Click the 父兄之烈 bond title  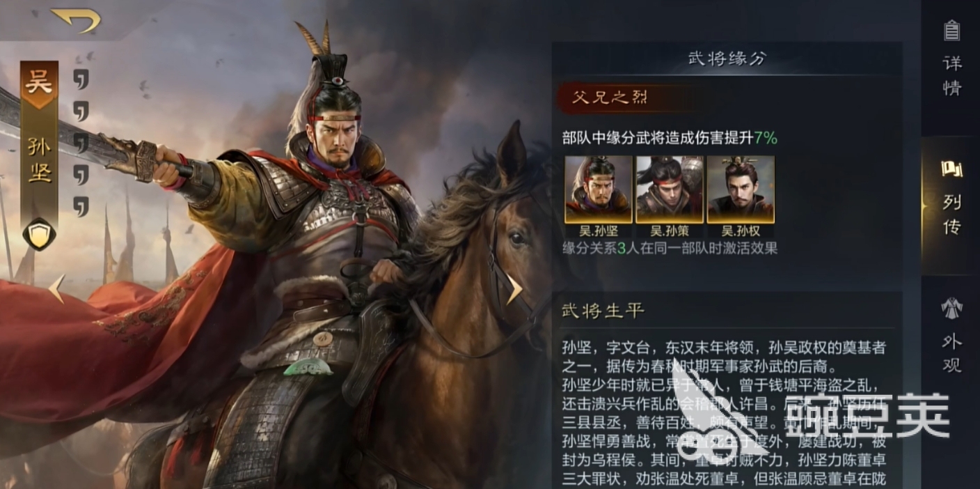point(610,98)
